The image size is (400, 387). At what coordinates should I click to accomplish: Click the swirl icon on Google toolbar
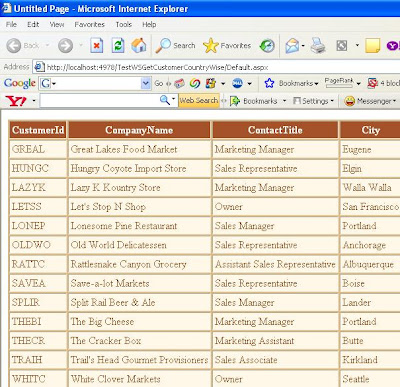click(195, 83)
